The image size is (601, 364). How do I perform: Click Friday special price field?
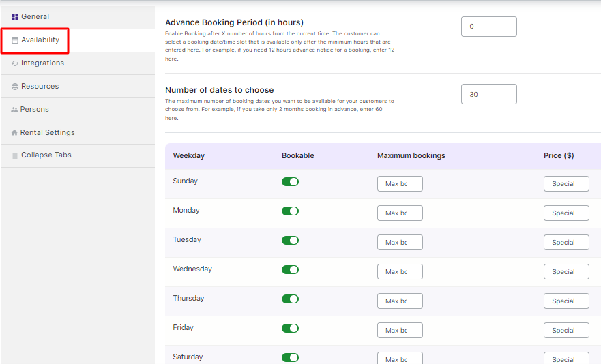pos(566,331)
